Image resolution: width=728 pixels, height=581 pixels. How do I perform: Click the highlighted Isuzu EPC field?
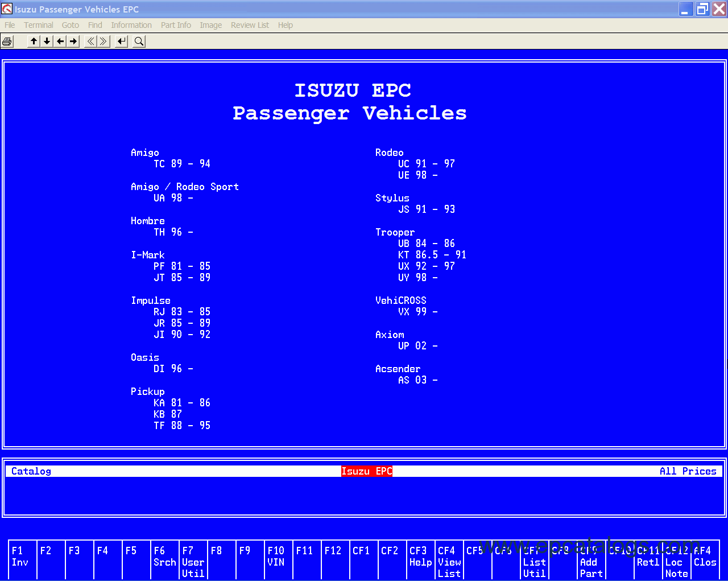coord(367,471)
